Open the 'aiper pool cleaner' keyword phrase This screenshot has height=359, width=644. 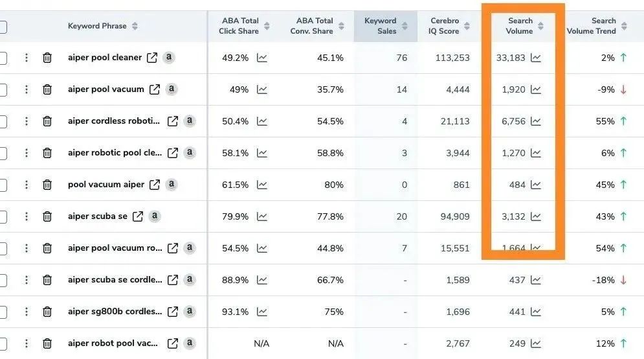point(105,58)
